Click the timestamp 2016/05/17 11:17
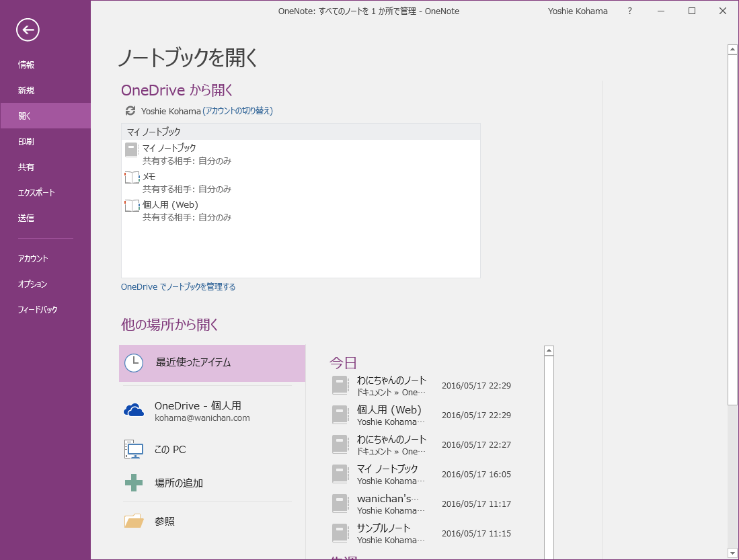The height and width of the screenshot is (560, 739). click(476, 504)
